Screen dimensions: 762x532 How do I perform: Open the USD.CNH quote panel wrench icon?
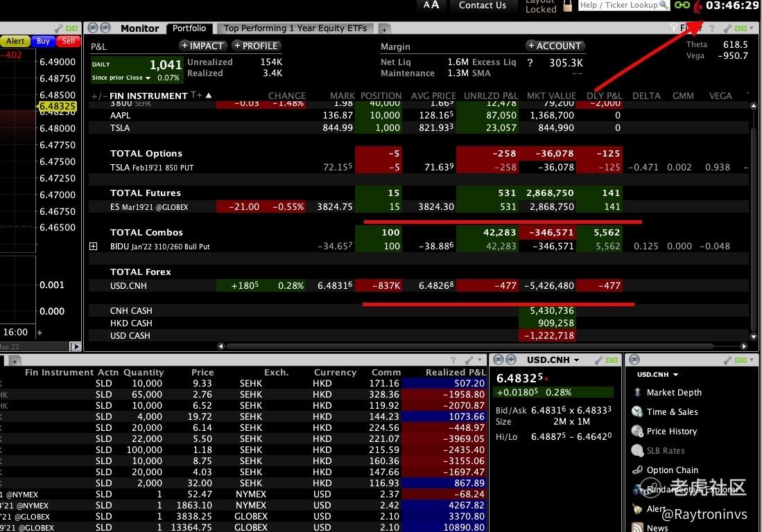click(599, 360)
